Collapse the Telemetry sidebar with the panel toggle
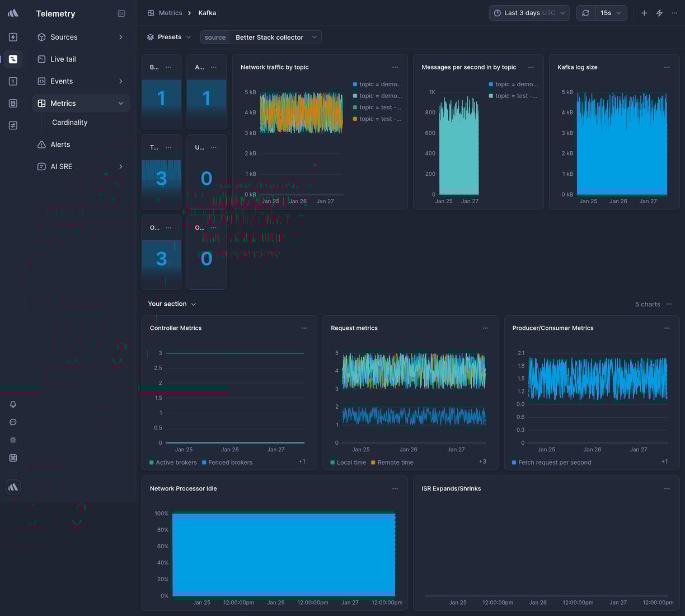 point(121,13)
